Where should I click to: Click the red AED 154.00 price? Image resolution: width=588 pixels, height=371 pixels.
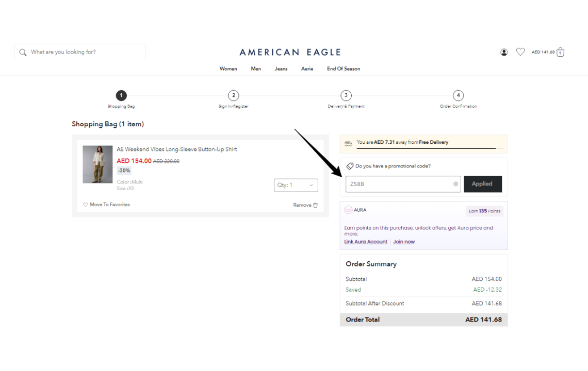tap(134, 161)
